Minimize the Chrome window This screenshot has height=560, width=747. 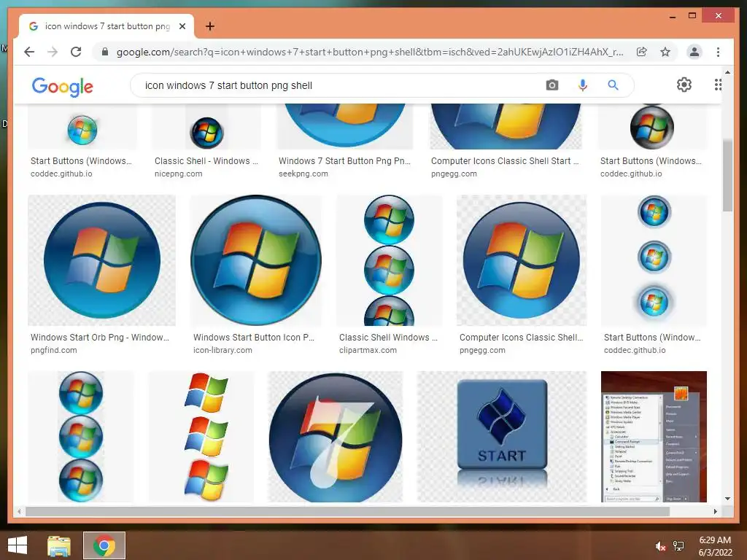[x=672, y=16]
